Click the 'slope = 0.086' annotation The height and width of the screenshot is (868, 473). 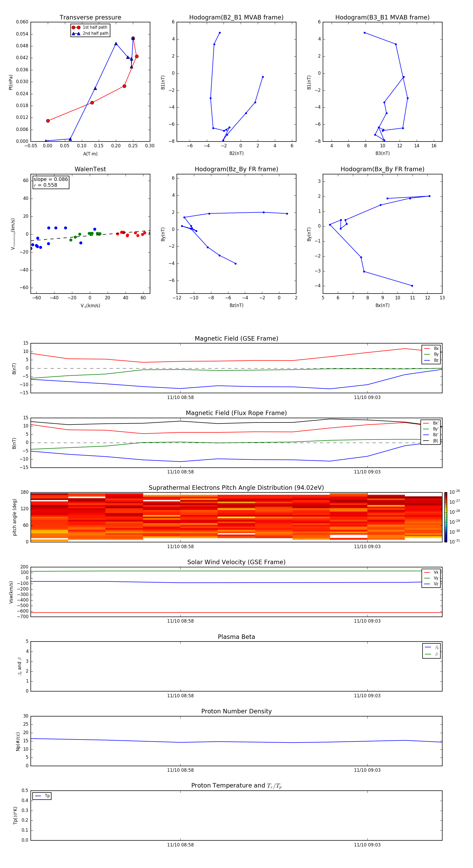pos(51,179)
